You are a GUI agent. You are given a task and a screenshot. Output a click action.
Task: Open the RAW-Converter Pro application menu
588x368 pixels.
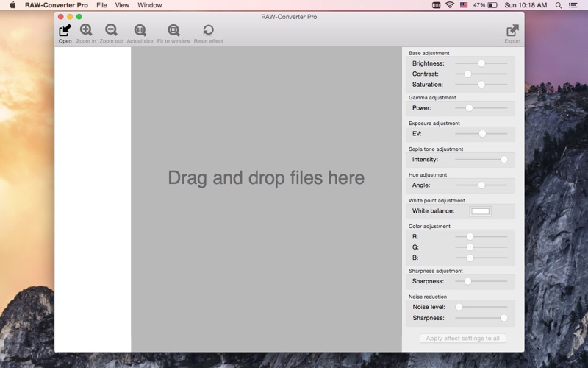(x=57, y=5)
